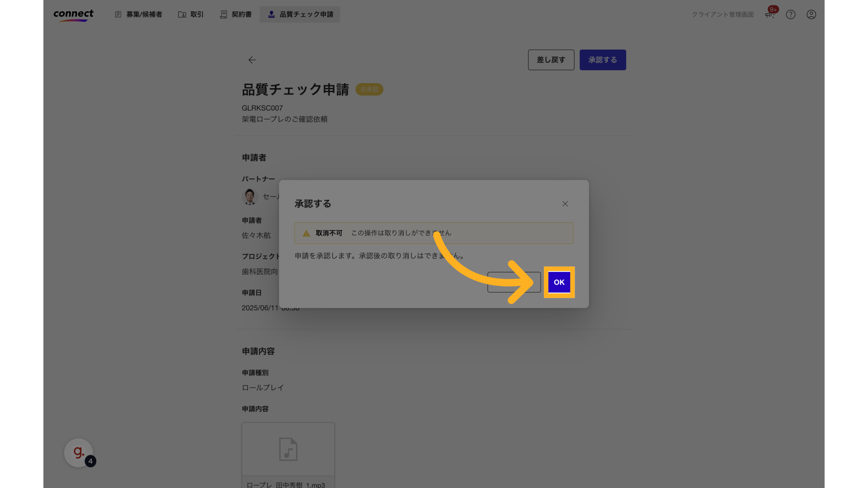
Task: Open the help question-mark icon
Action: click(x=790, y=14)
